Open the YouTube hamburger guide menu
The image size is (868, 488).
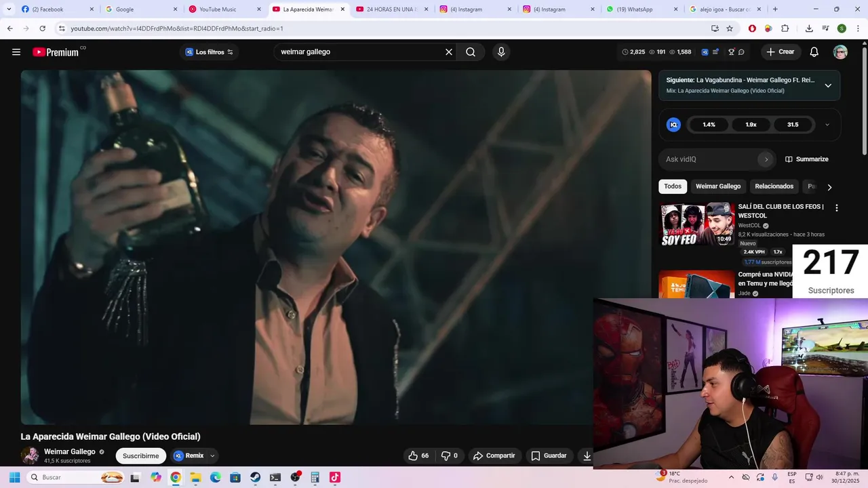16,52
